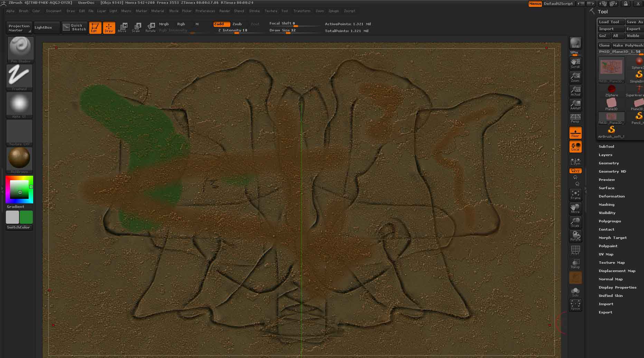Toggle L.Sym local symmetry
The height and width of the screenshot is (358, 644).
tap(575, 162)
